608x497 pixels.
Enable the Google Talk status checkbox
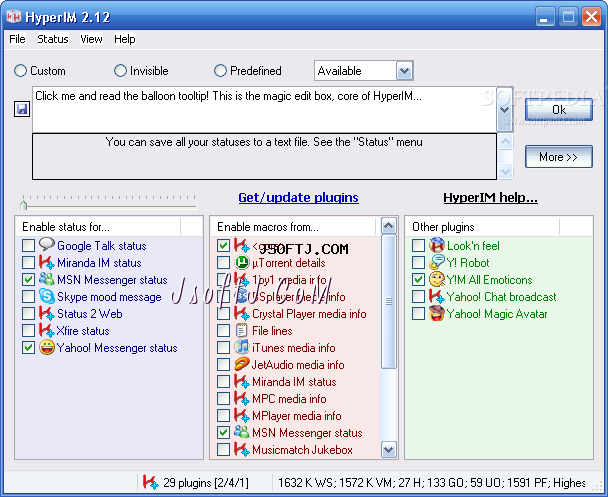click(28, 245)
